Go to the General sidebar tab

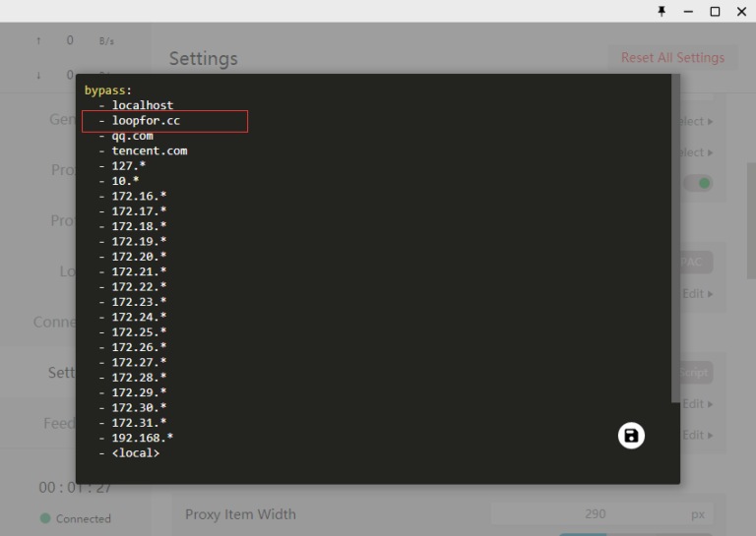pos(62,119)
